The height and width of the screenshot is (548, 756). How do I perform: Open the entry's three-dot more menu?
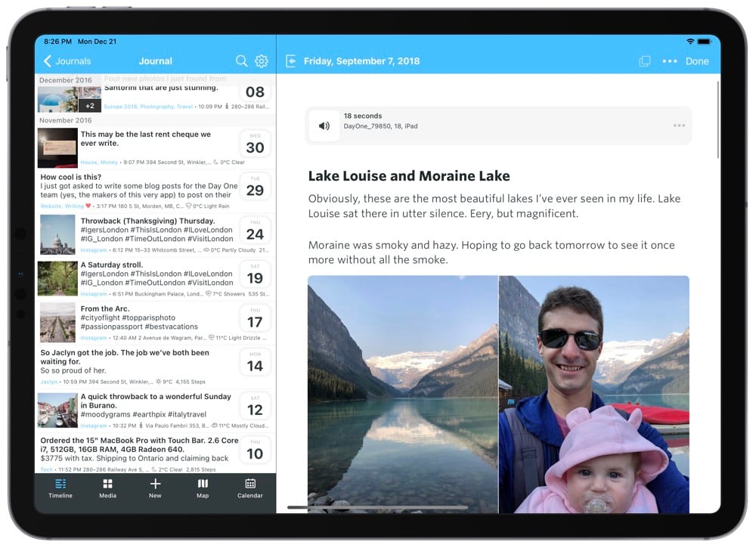669,61
